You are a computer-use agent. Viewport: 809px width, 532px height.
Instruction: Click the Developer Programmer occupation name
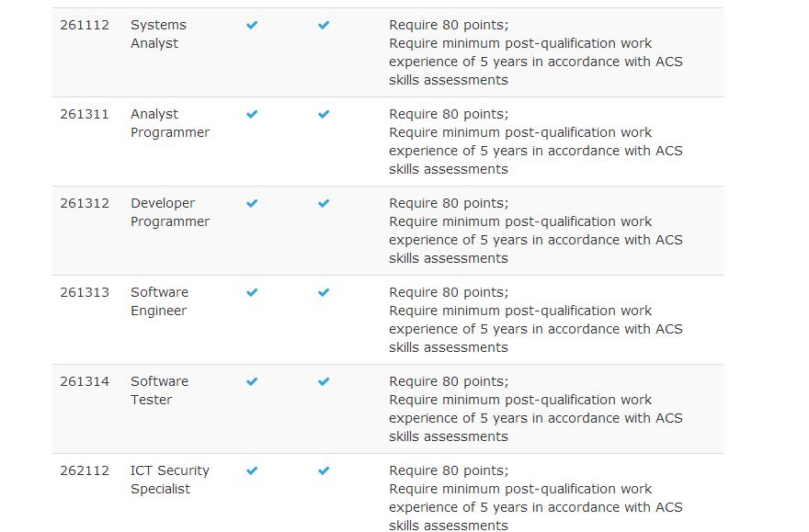tap(170, 212)
